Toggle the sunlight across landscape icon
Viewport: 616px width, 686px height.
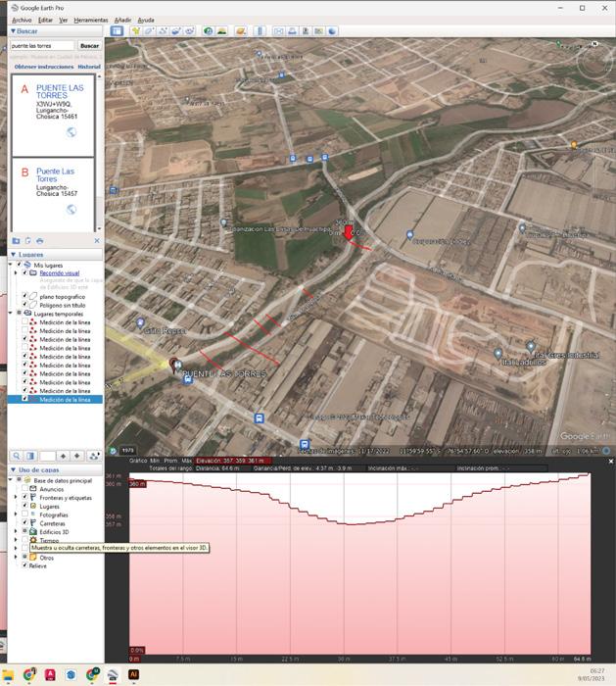tap(221, 31)
